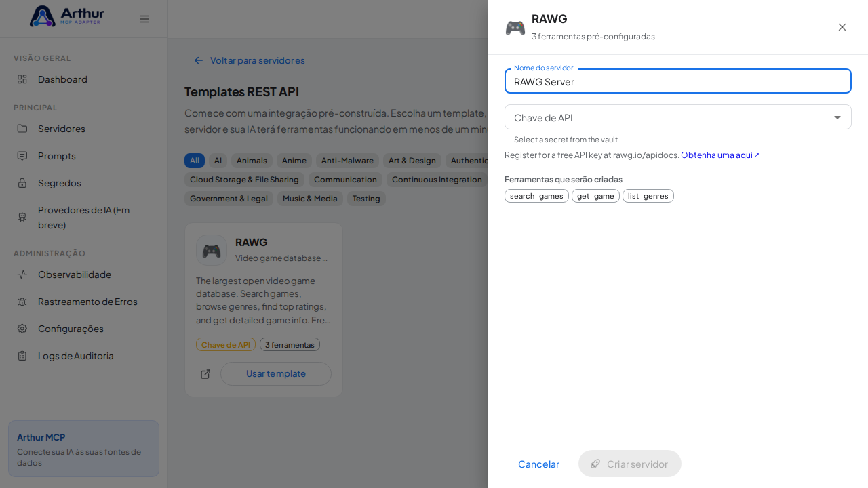Click the Arthur MCP promo card
Screen dimensions: 868x488
83,449
